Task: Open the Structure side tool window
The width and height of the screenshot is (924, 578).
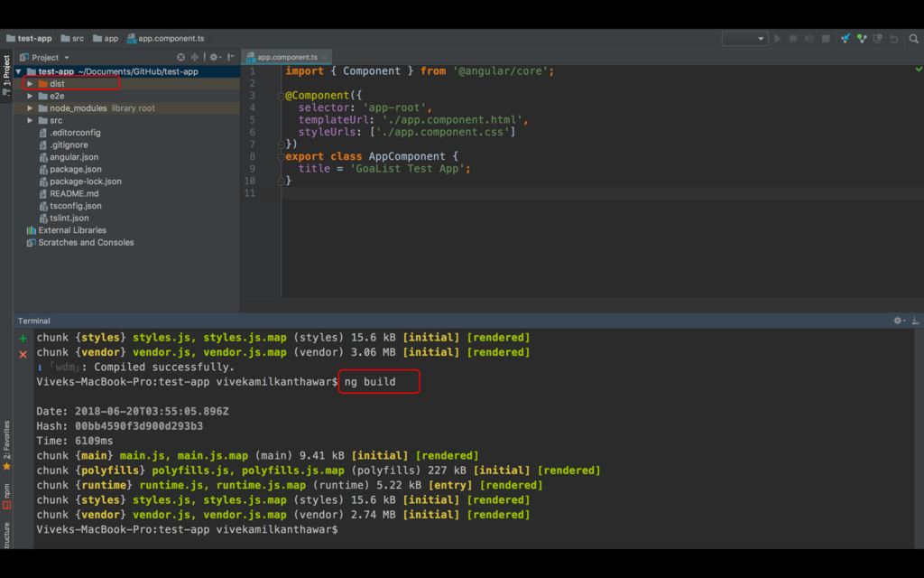Action: click(6, 536)
